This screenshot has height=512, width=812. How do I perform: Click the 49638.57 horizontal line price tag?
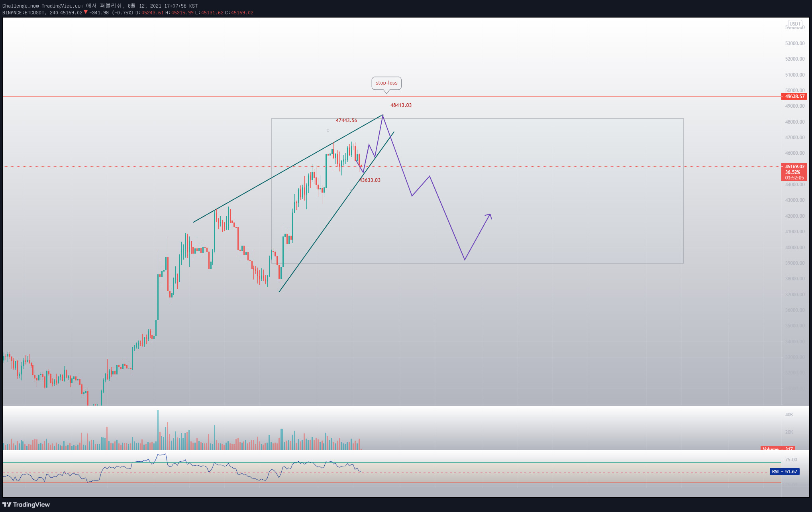click(x=794, y=96)
